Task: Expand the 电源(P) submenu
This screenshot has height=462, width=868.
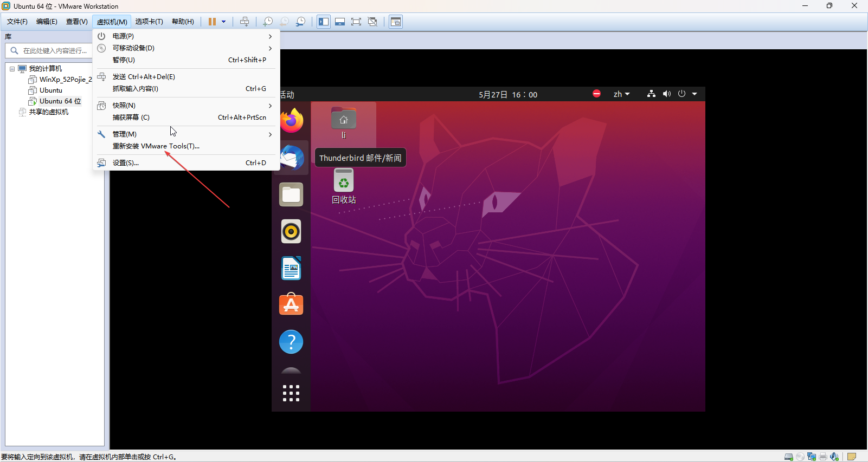Action: coord(186,36)
